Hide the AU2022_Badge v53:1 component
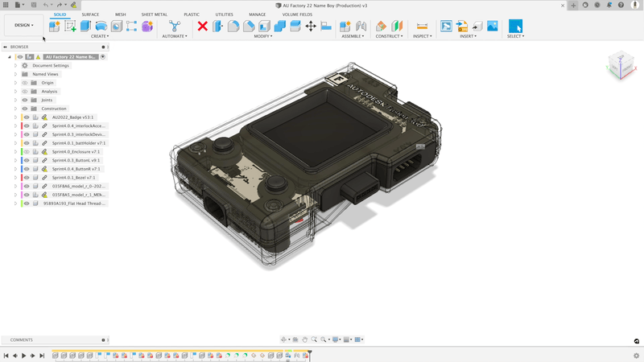This screenshot has width=644, height=362. pos(26,117)
